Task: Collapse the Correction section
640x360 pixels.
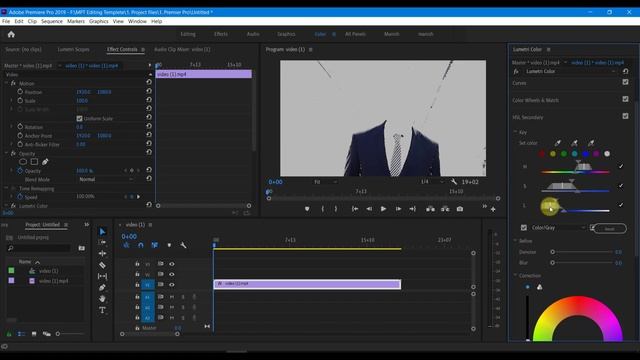Action: (515, 276)
